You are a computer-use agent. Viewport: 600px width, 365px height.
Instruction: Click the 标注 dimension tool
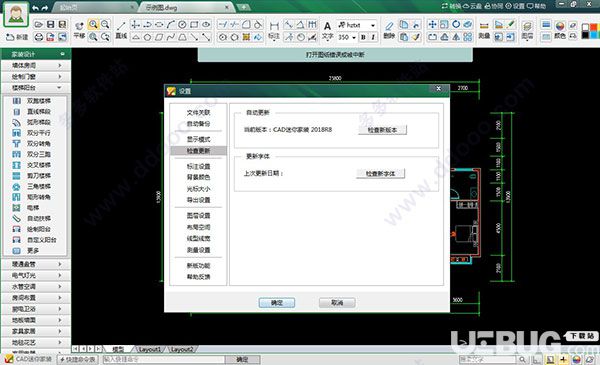tap(274, 31)
